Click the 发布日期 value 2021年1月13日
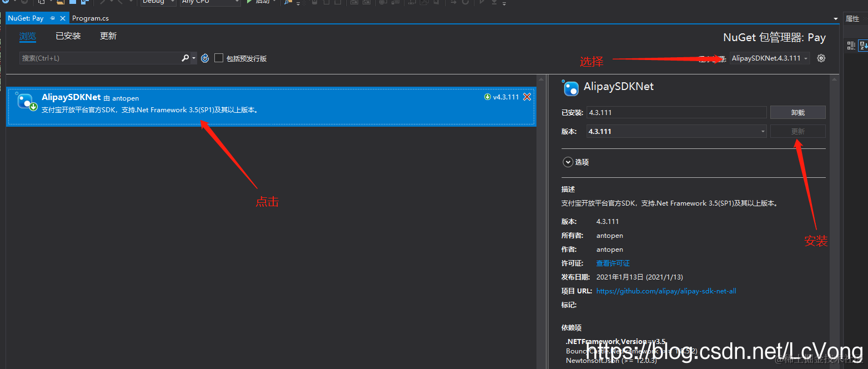Screen dimensions: 868x369 point(640,277)
